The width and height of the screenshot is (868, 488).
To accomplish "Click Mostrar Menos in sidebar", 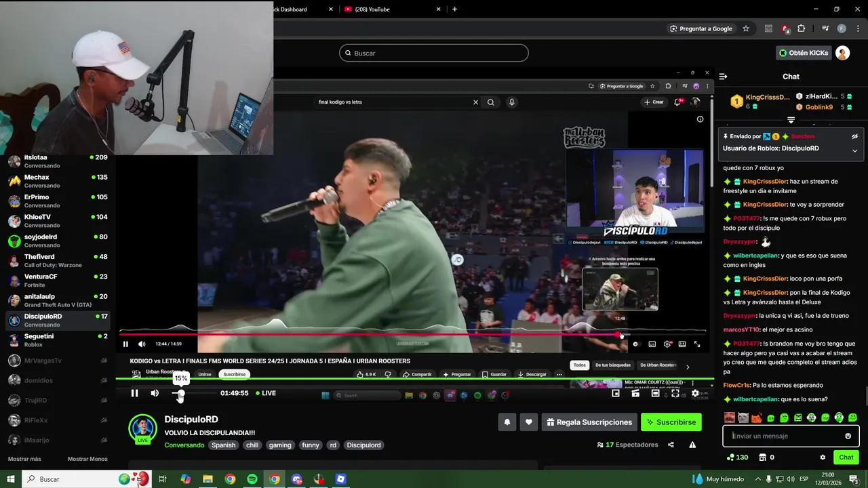I will pyautogui.click(x=87, y=459).
